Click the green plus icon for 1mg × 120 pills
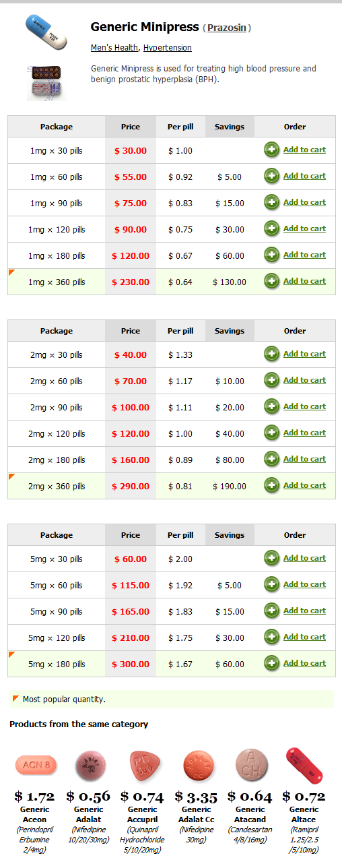342x868 pixels. (272, 229)
